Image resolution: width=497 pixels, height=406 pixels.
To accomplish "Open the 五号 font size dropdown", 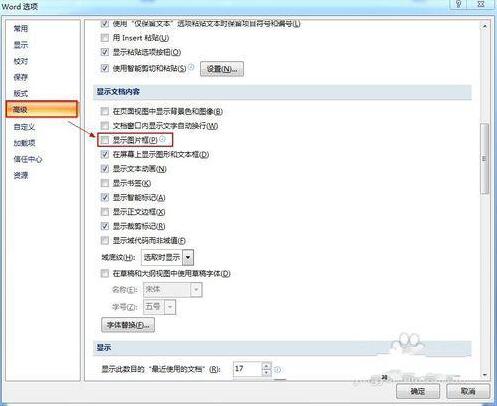I will tap(159, 307).
